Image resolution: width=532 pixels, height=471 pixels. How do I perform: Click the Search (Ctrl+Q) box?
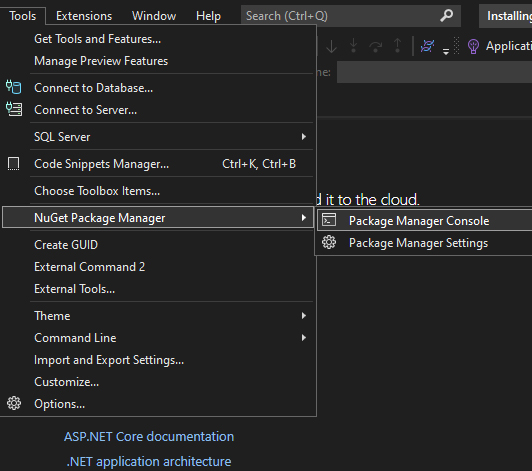[x=350, y=16]
